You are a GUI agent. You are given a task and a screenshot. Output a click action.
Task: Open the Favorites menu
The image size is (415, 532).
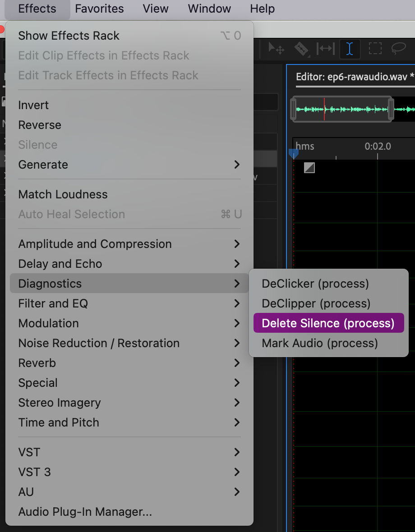click(99, 9)
